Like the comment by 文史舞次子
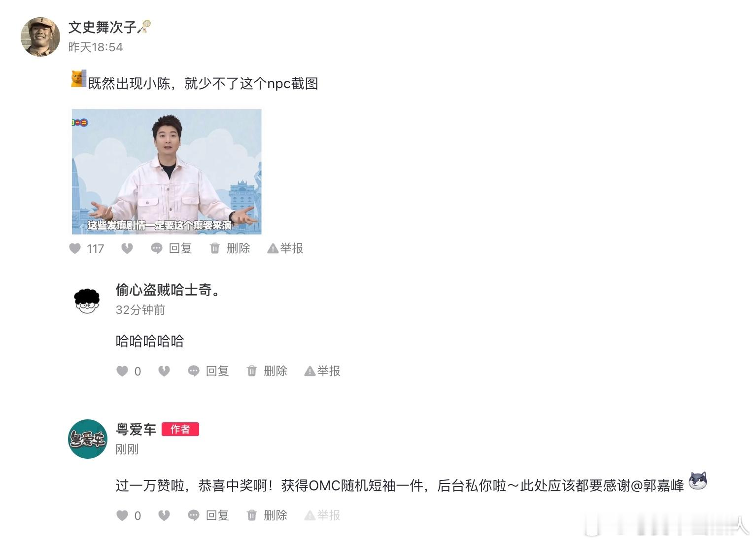 tap(75, 248)
